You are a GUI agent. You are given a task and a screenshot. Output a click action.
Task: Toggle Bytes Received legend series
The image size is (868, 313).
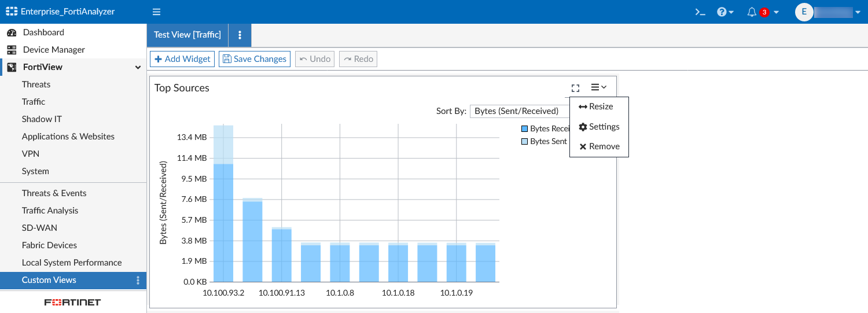546,128
